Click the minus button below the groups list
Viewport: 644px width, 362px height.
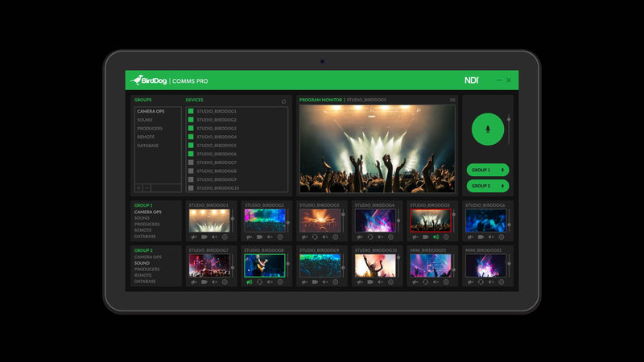tap(147, 187)
